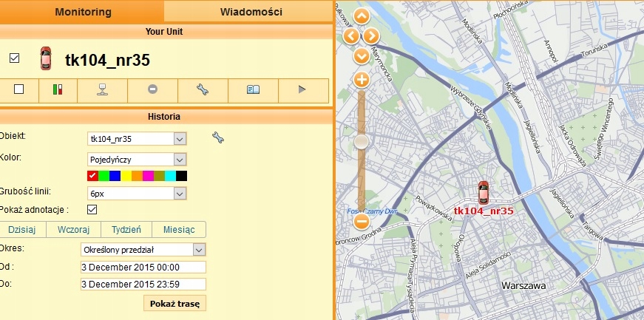The image size is (644, 320).
Task: Pick the blue color swatch
Action: tap(115, 176)
